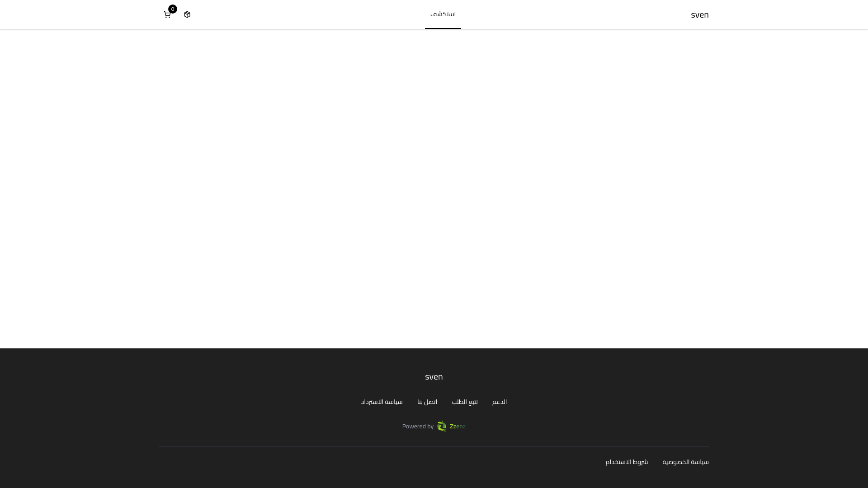The width and height of the screenshot is (868, 488).
Task: Click the sven name in footer
Action: [x=434, y=377]
